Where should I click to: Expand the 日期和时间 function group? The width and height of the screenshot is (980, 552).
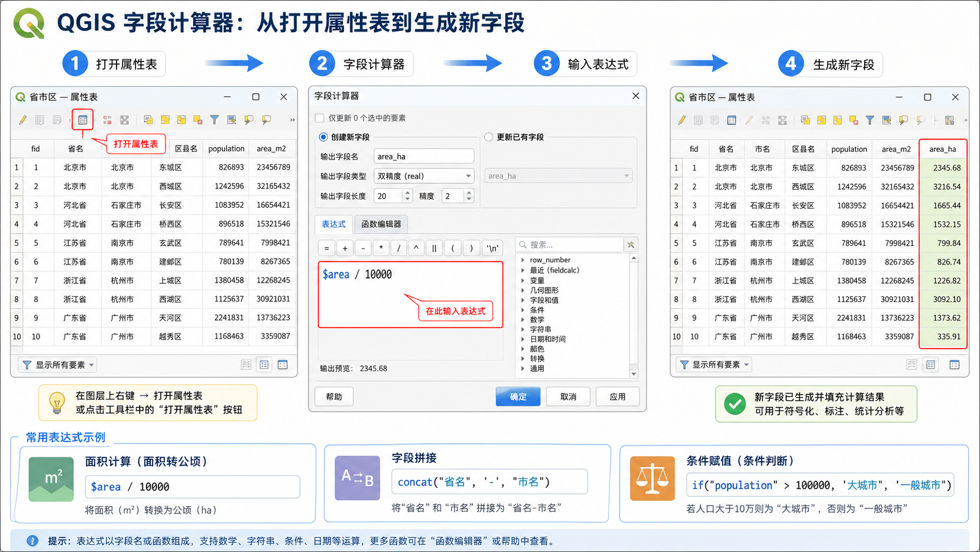[523, 339]
